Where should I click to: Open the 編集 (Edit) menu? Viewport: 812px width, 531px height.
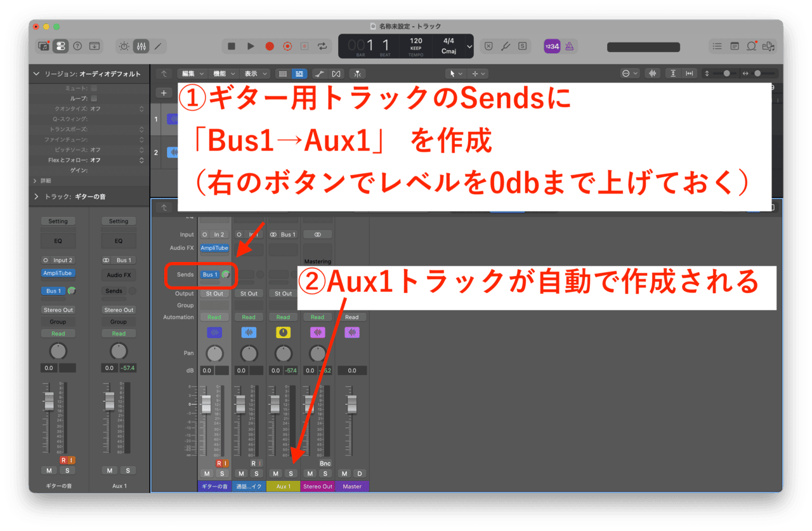192,74
